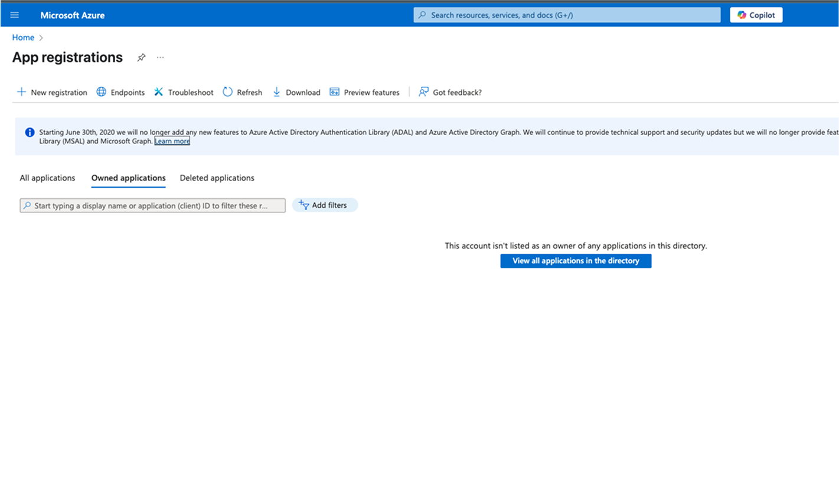Click the Microsoft Azure logo text

coord(73,15)
